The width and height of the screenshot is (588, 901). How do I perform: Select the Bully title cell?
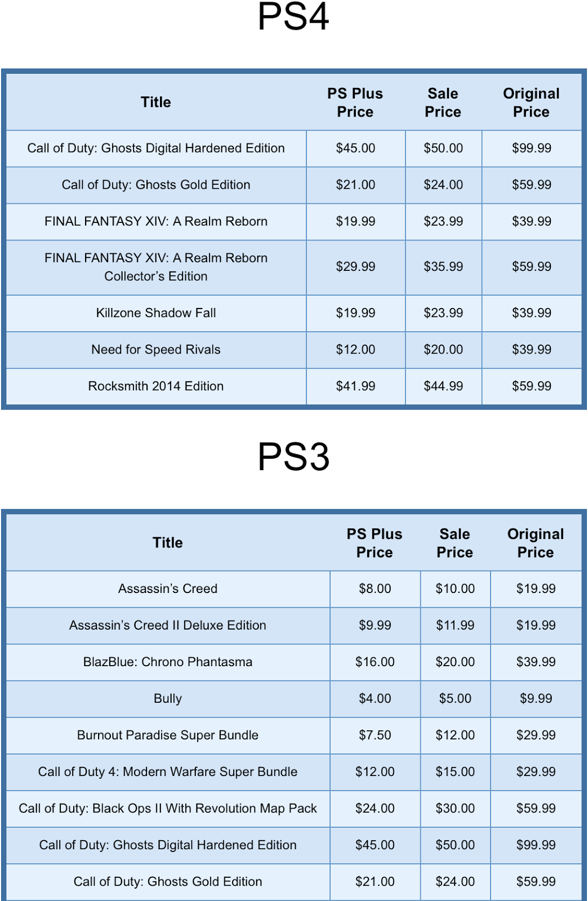point(168,699)
